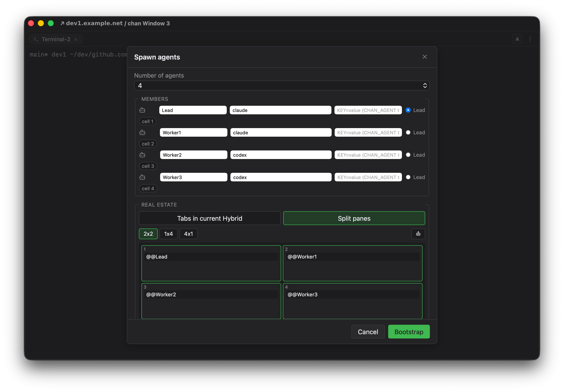
Task: Set Worker3 as Lead via radio button
Action: [408, 177]
